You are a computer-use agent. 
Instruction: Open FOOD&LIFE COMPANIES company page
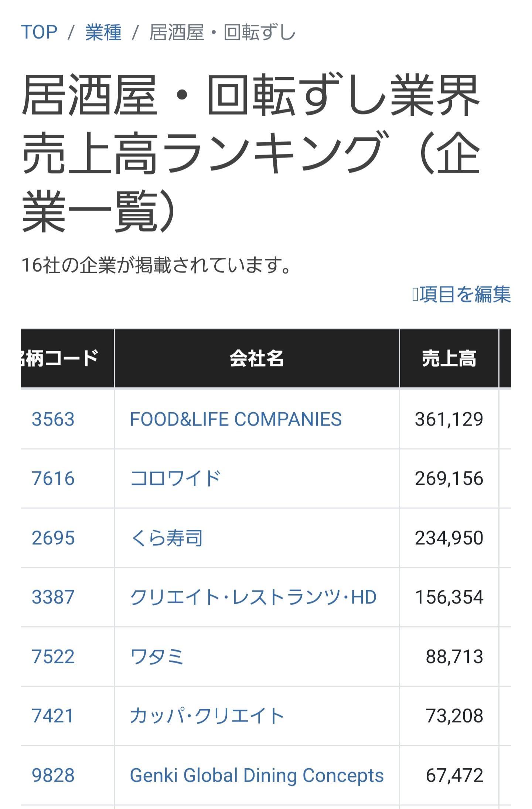[x=236, y=419]
